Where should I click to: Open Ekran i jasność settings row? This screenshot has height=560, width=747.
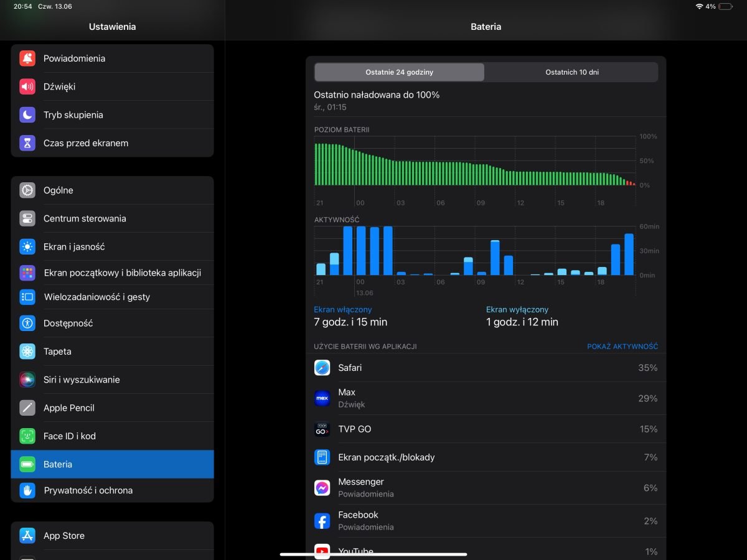coord(112,246)
